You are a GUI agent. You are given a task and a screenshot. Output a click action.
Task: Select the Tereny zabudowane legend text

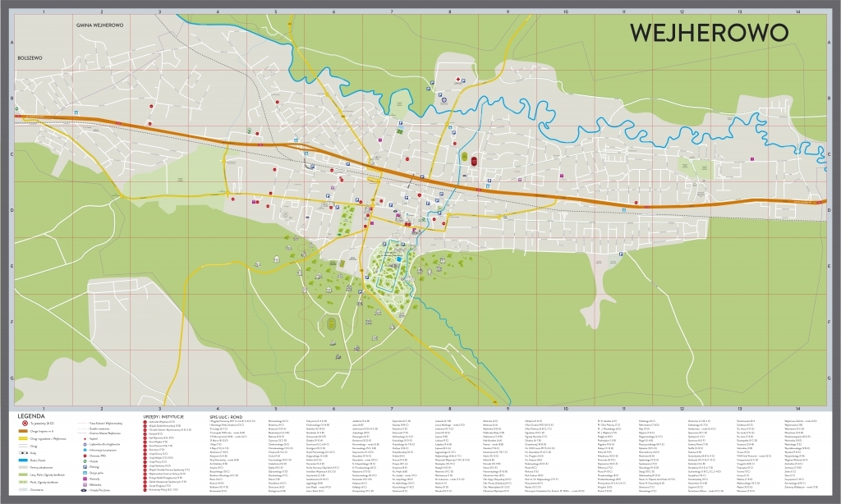point(43,468)
